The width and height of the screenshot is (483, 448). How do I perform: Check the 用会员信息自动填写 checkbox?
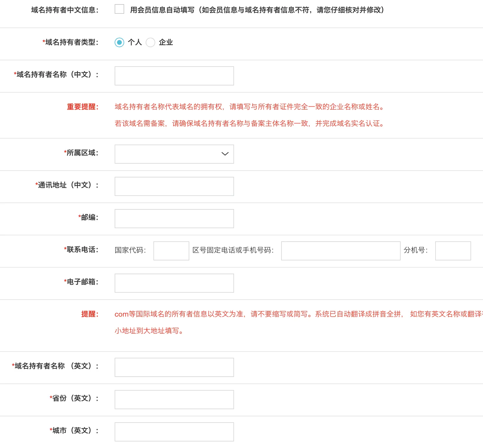coord(119,10)
